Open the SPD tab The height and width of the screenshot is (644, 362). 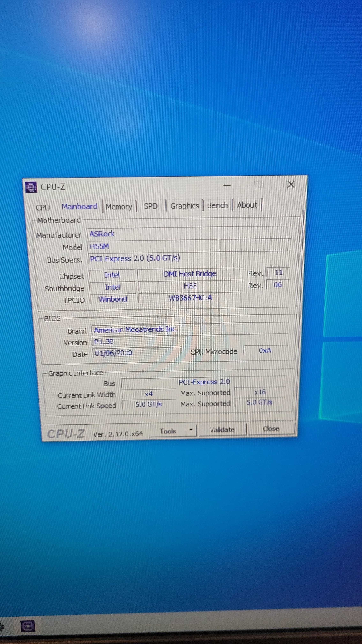click(x=151, y=206)
